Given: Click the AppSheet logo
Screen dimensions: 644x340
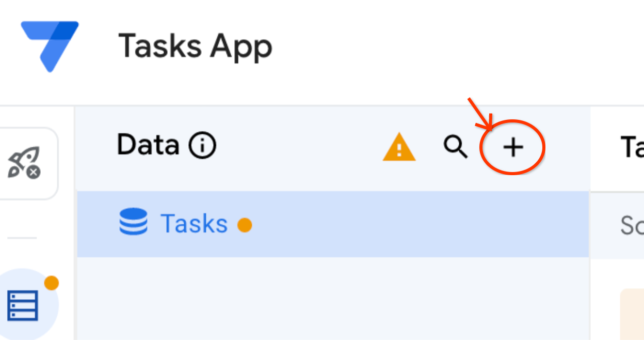Looking at the screenshot, I should point(49,47).
